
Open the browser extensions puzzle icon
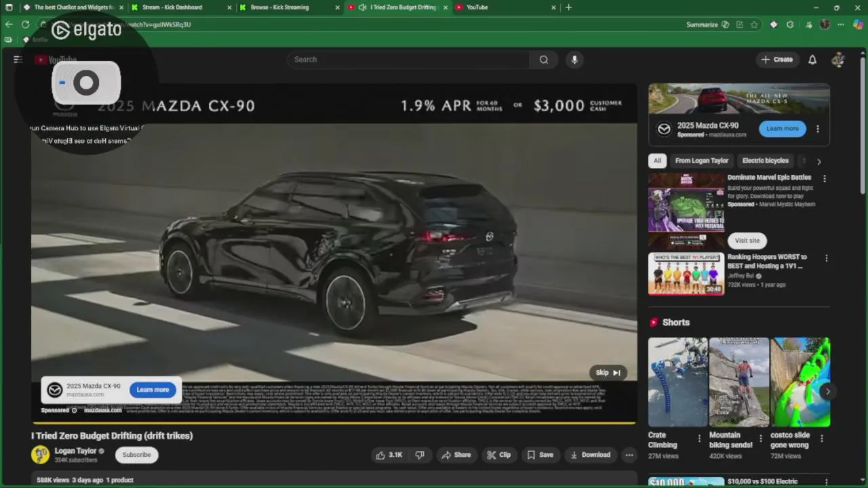[x=790, y=24]
